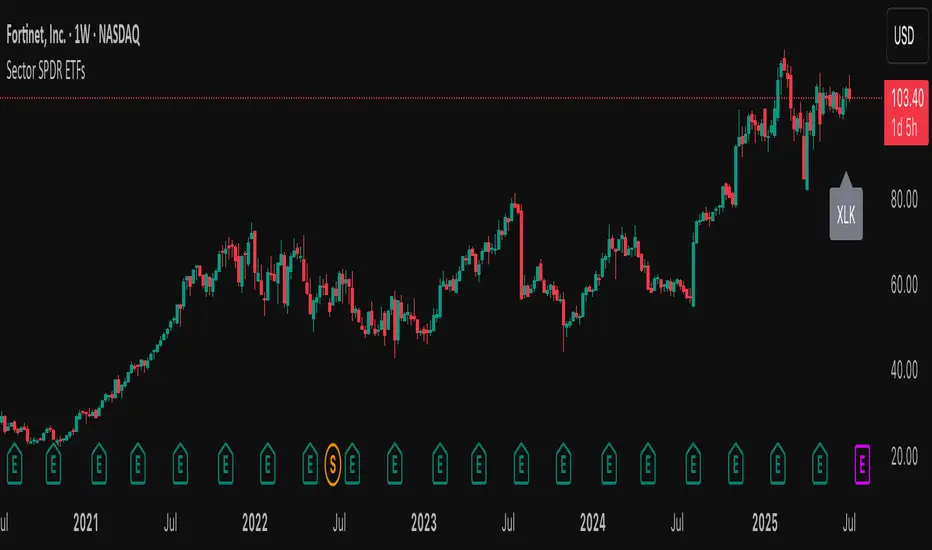Screen dimensions: 932x550
Task: Click the Jul label after 2025
Action: 849,523
